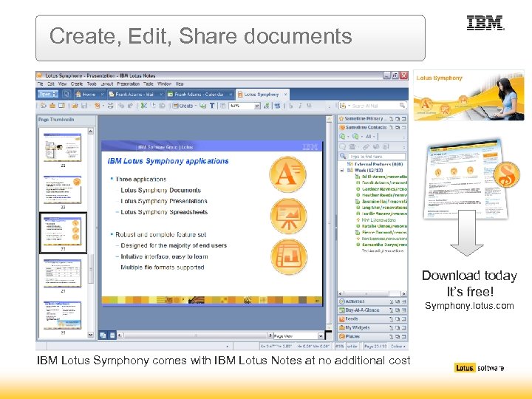532x399 pixels.
Task: Click the magnifier beside Type to find name
Action: 343,156
